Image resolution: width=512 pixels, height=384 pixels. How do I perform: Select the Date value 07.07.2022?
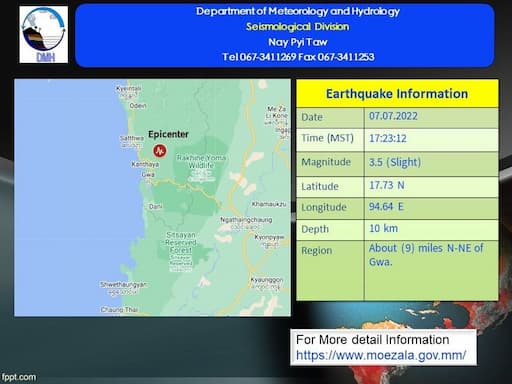tap(393, 116)
